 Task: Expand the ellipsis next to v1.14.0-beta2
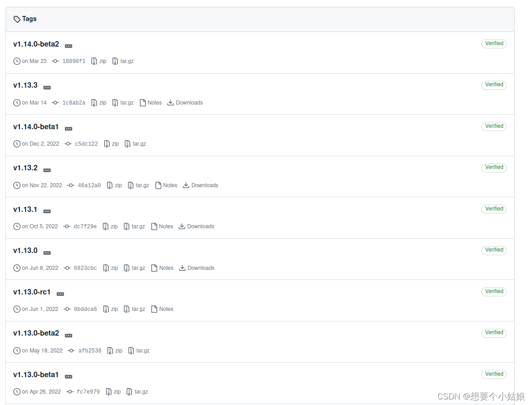[69, 46]
